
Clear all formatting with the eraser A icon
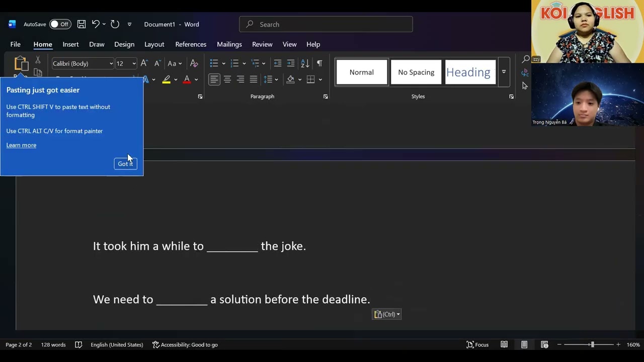coord(194,63)
